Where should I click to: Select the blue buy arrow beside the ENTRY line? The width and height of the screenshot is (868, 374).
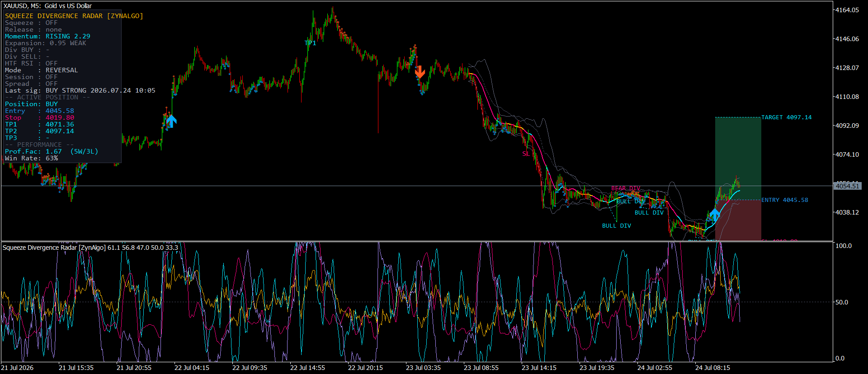pyautogui.click(x=715, y=214)
